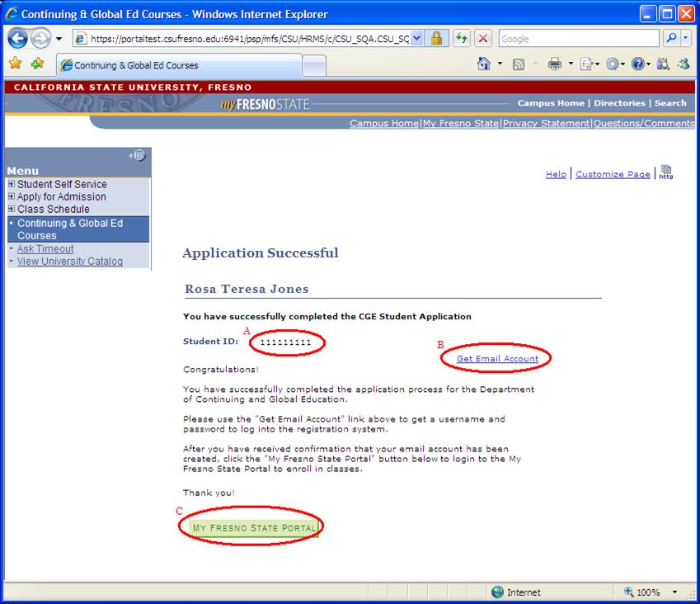Expand the Class Schedule menu
The height and width of the screenshot is (604, 700).
(12, 209)
